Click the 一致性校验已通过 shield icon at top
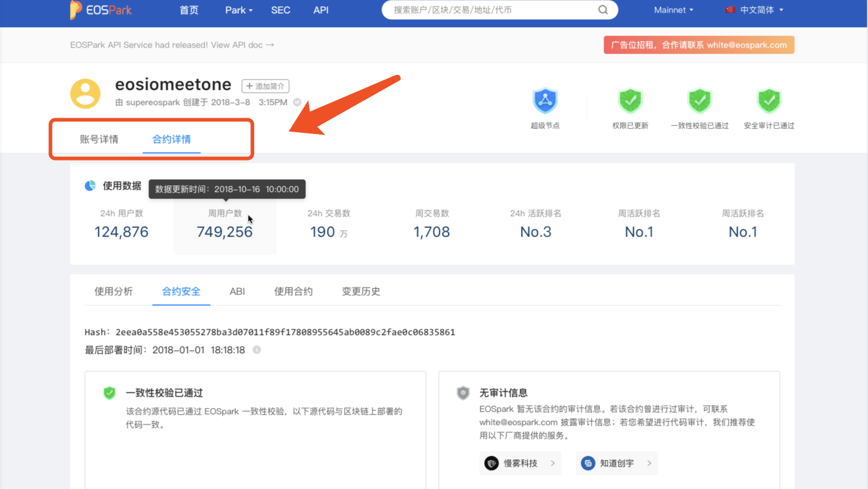The width and height of the screenshot is (868, 489). tap(700, 101)
